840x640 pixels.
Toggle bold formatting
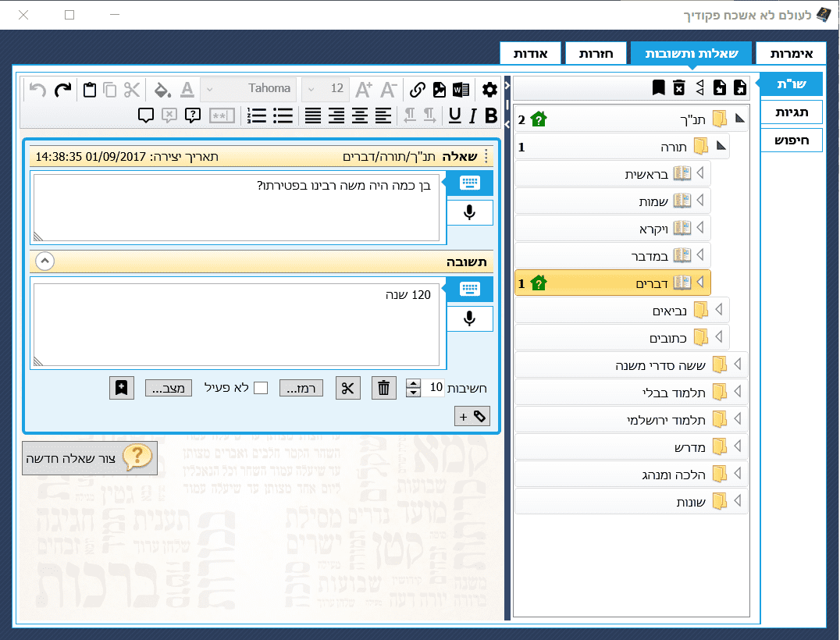tap(491, 116)
